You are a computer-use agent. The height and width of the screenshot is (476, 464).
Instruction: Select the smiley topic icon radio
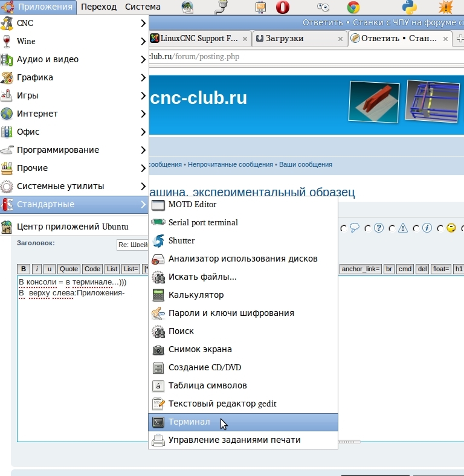click(440, 228)
